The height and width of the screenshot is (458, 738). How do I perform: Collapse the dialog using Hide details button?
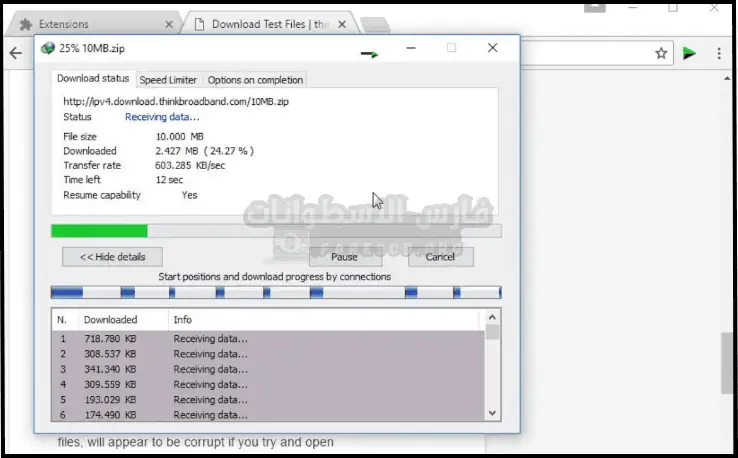112,257
